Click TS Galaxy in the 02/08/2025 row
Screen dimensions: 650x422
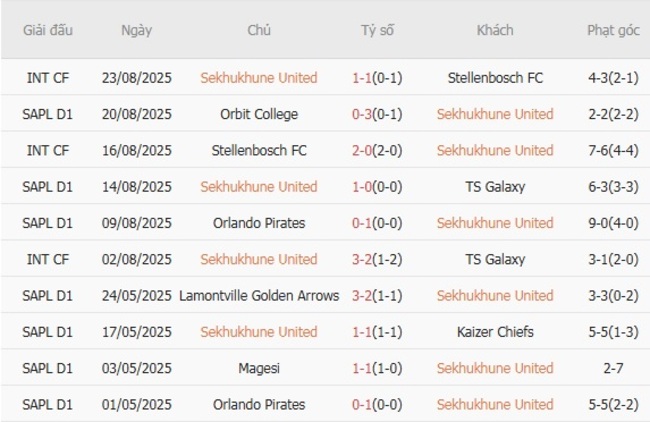(x=494, y=259)
